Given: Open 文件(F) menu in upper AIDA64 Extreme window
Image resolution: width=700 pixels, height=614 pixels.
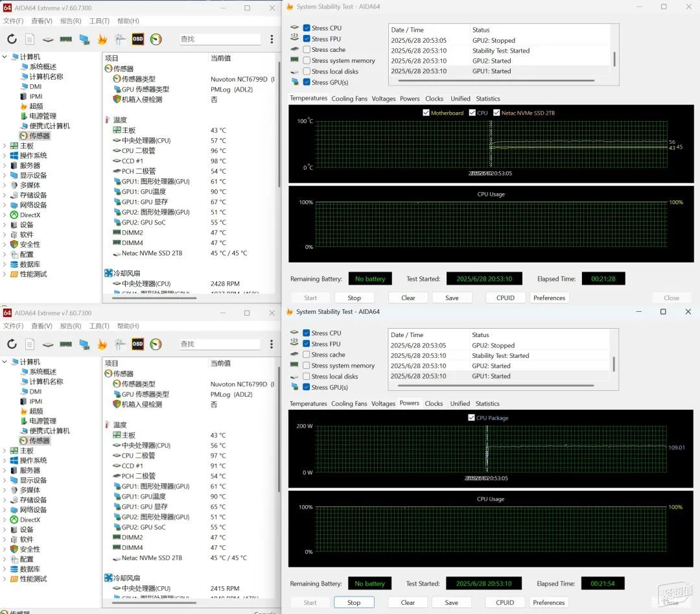Looking at the screenshot, I should tap(14, 21).
